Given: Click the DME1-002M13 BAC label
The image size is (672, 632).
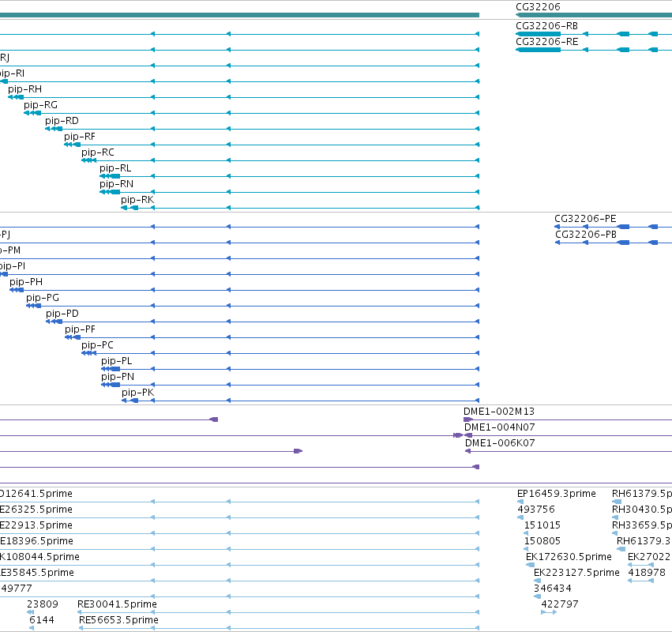Looking at the screenshot, I should tap(499, 412).
